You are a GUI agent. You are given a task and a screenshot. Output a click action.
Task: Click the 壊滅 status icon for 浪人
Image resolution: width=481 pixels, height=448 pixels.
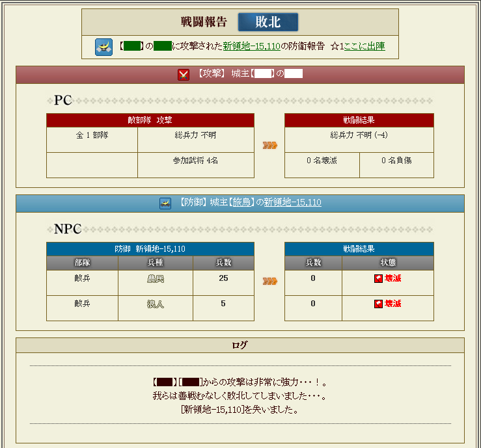pyautogui.click(x=378, y=304)
